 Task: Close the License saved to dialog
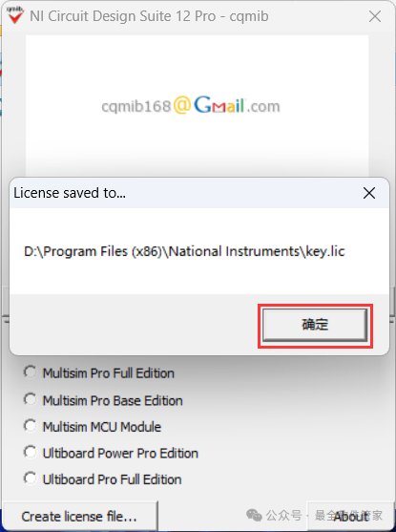369,193
